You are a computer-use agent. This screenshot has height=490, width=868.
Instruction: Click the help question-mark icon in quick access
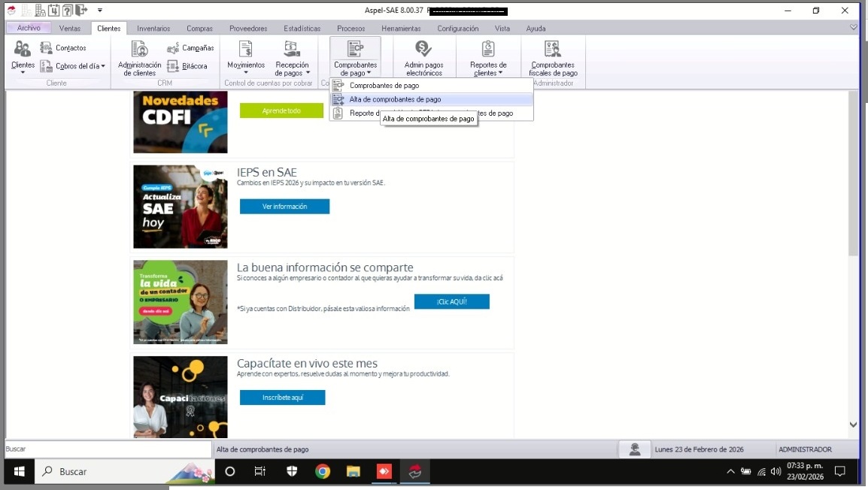pos(67,10)
